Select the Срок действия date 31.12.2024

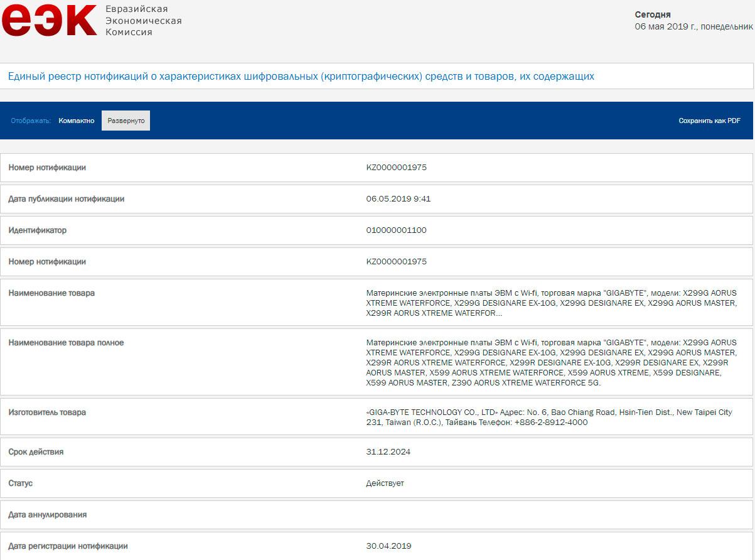click(388, 452)
